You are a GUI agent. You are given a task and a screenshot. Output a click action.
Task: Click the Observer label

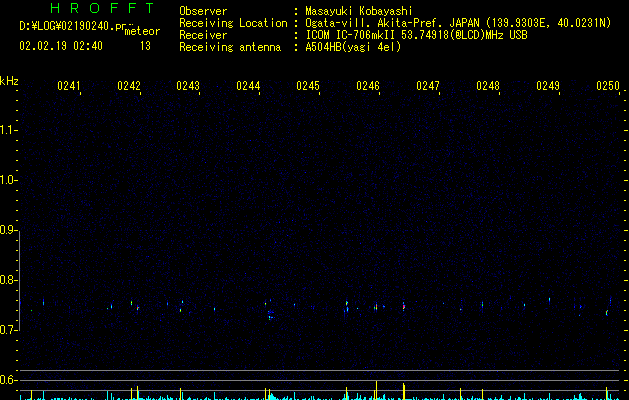pyautogui.click(x=203, y=11)
